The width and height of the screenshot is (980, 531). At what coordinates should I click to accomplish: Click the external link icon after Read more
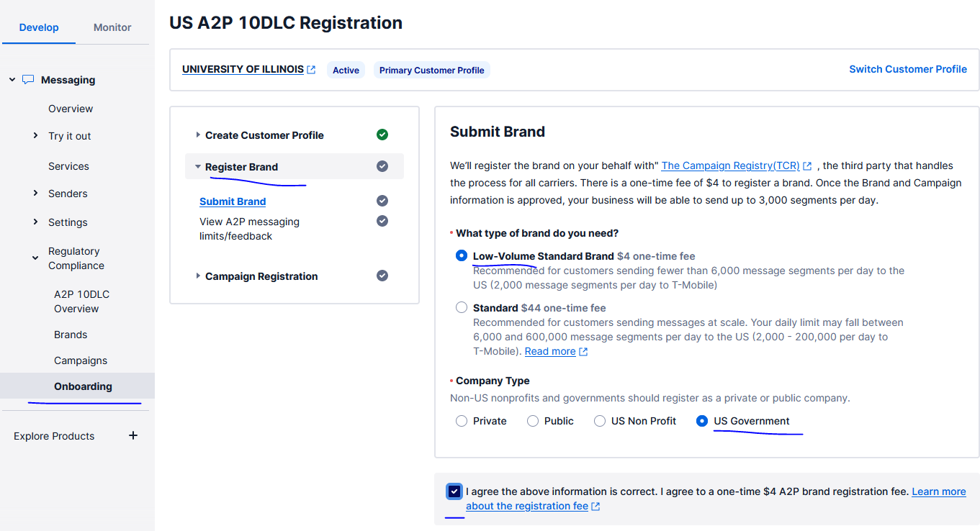[583, 351]
